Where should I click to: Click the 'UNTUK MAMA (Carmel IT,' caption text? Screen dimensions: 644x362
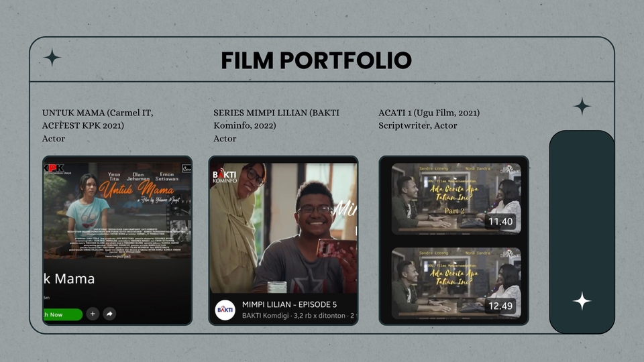tap(97, 113)
